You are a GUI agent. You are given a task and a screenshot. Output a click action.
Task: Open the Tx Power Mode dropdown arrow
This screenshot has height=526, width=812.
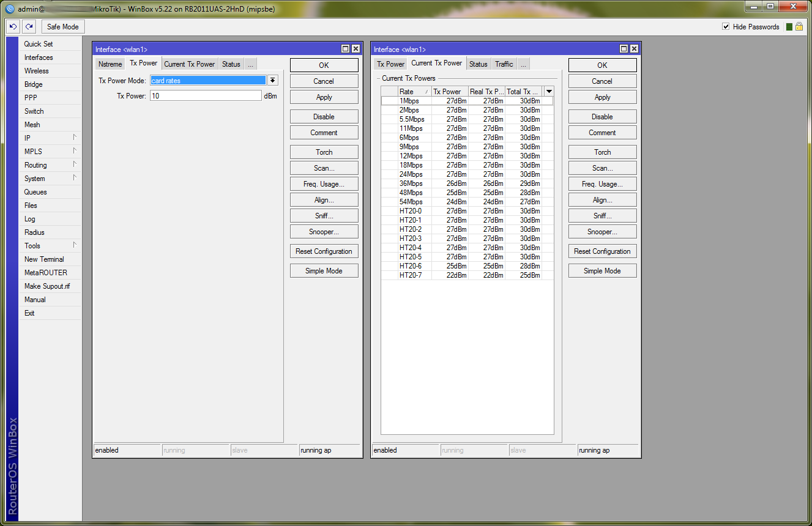tap(273, 80)
